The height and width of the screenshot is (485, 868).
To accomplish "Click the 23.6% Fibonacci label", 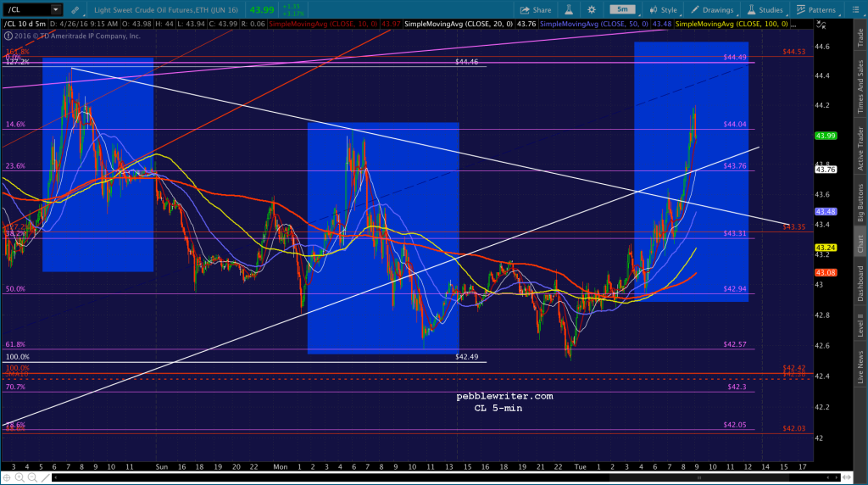I will click(x=15, y=165).
